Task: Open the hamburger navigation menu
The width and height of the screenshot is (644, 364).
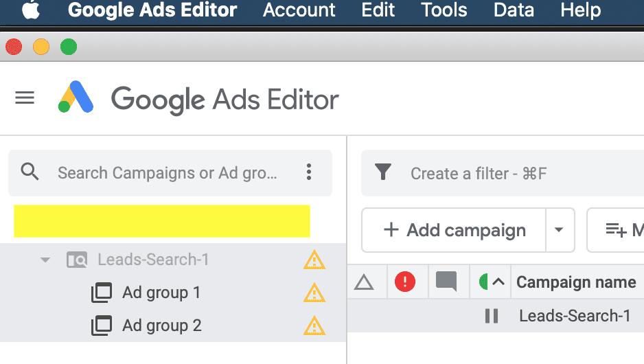Action: (x=25, y=98)
